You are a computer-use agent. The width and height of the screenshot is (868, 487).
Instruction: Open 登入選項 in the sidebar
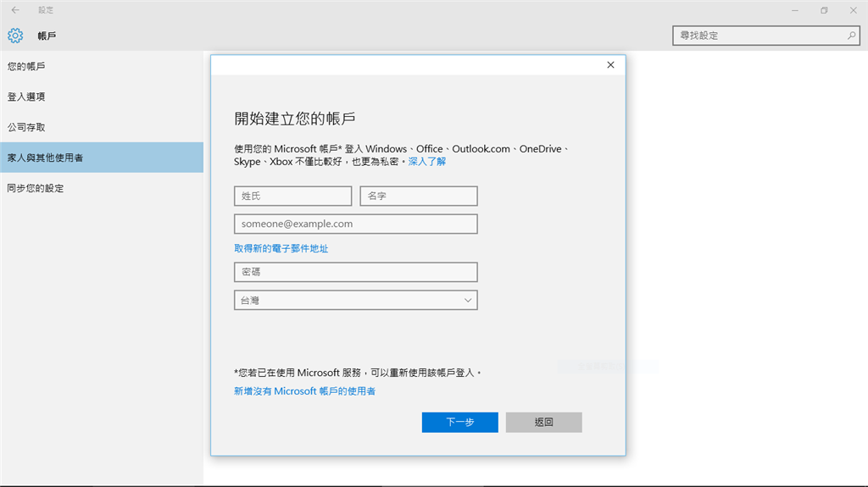102,97
